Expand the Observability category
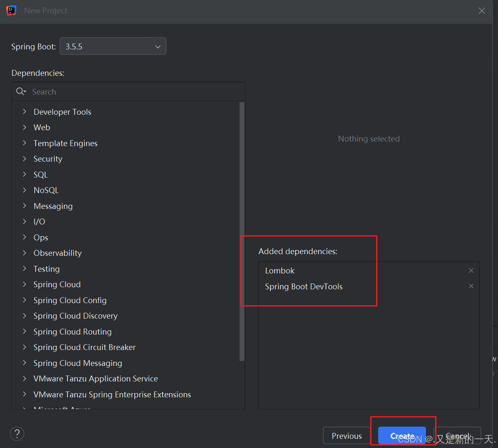498x448 pixels. pos(24,253)
